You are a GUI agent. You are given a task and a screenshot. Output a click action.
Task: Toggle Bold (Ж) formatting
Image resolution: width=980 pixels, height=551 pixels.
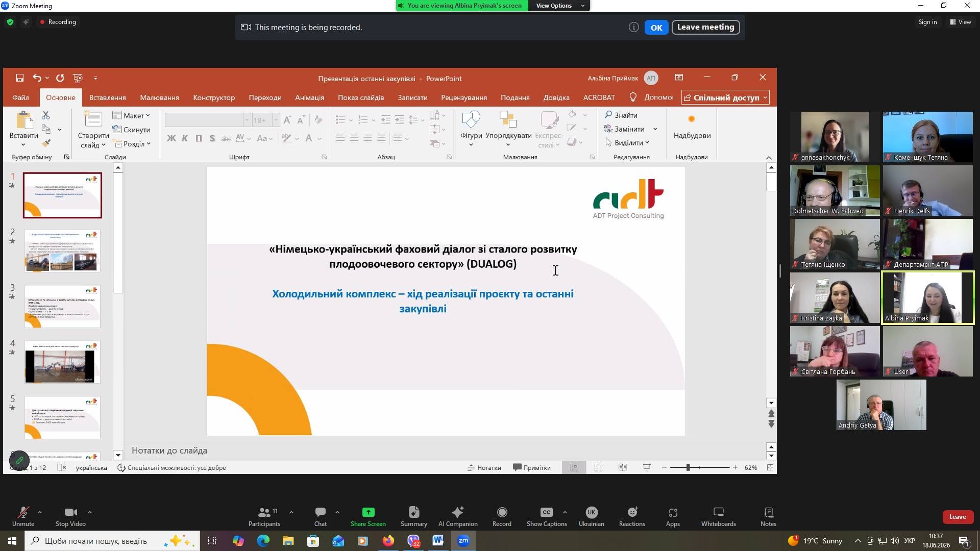(171, 138)
